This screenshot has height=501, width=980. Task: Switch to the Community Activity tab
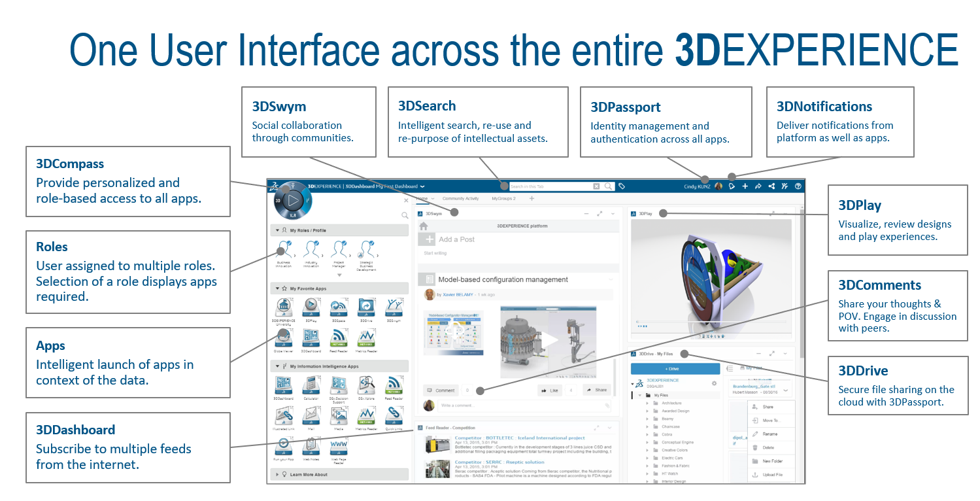[x=460, y=198]
